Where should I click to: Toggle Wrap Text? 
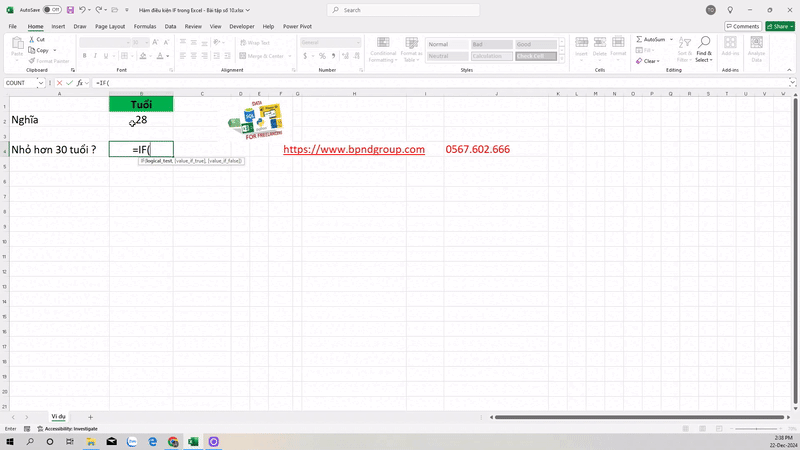point(255,43)
